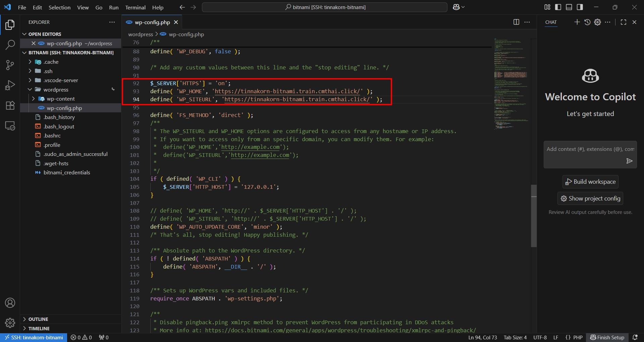Click Ln 94, Col 73 indicator
The width and height of the screenshot is (644, 342).
[x=482, y=337]
